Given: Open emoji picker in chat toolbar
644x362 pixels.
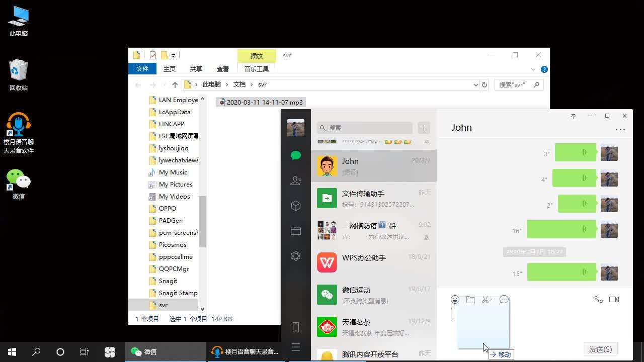Looking at the screenshot, I should pyautogui.click(x=455, y=300).
